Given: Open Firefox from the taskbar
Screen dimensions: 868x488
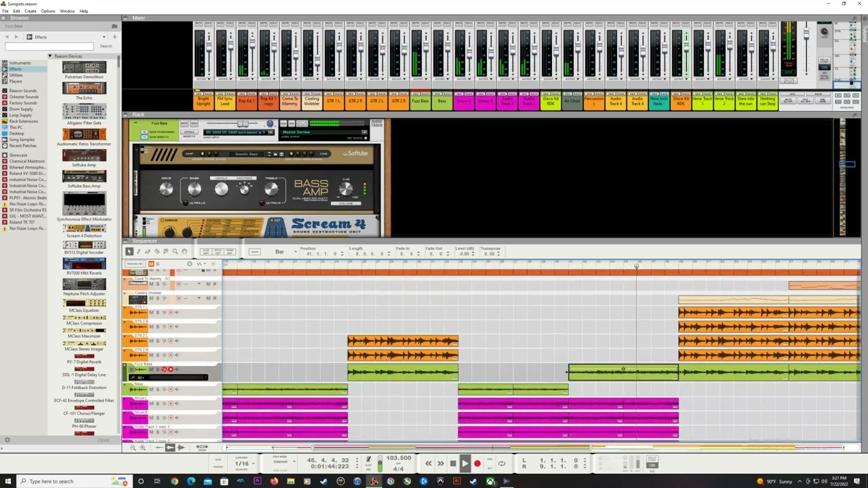Looking at the screenshot, I should 274,481.
